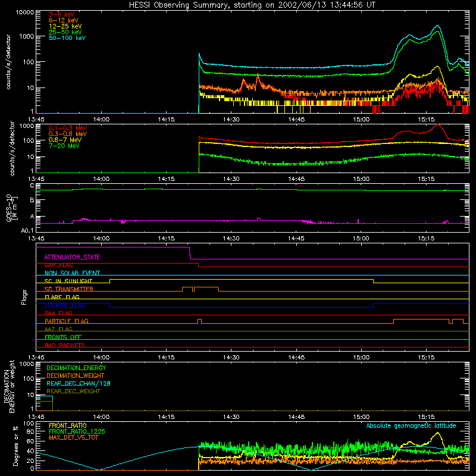Click the GAP_FLAG label
The width and height of the screenshot is (476, 476).
(x=58, y=265)
